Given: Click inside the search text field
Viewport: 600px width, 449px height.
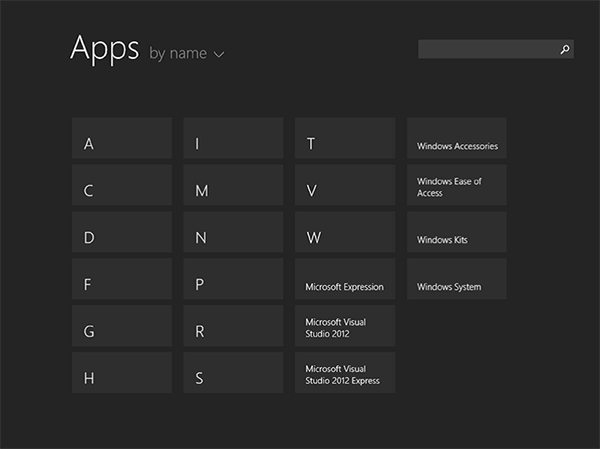Looking at the screenshot, I should (x=486, y=49).
